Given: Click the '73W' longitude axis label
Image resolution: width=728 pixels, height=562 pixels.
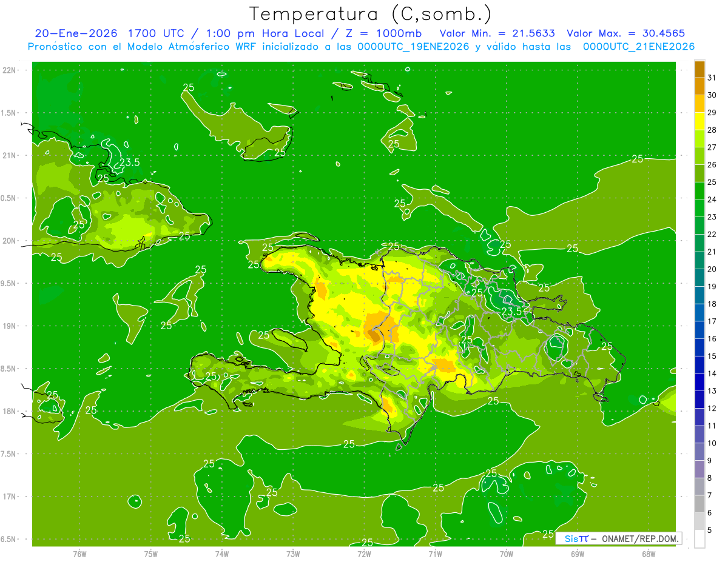Looking at the screenshot, I should click(x=293, y=554).
